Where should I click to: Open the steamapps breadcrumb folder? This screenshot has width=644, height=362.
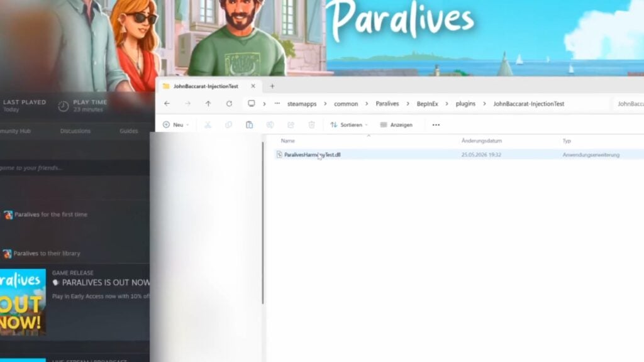302,104
